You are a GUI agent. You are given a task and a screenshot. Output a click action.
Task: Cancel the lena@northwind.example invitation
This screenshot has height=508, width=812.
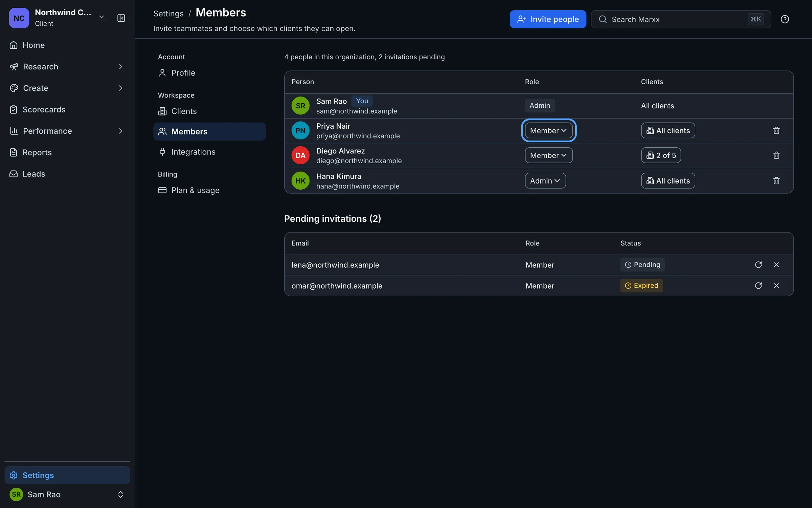coord(776,264)
